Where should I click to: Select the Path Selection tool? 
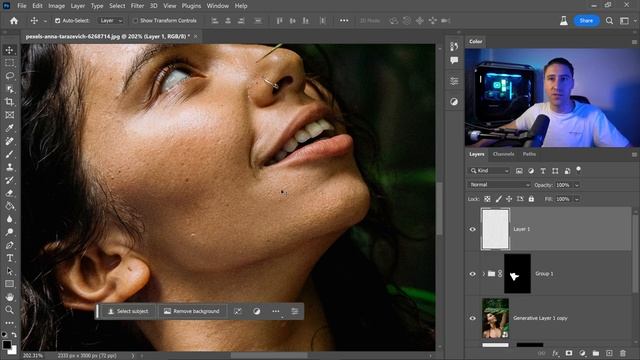tap(9, 271)
